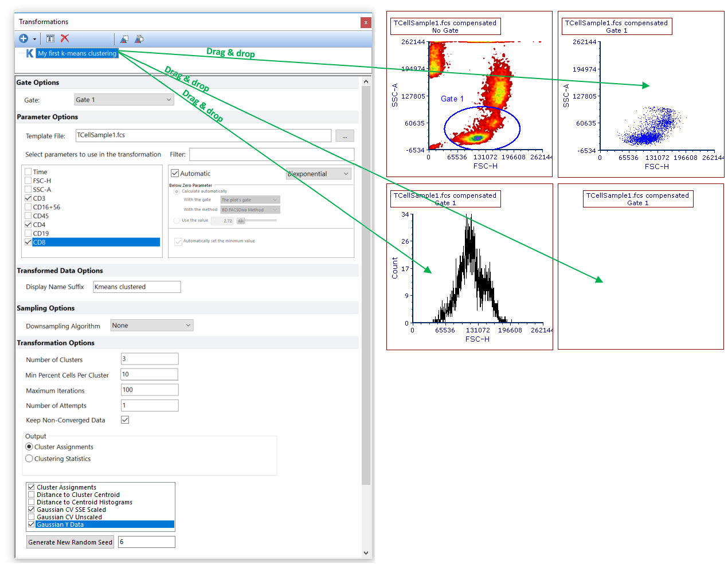Open the arrow beside the add icon

pos(34,39)
